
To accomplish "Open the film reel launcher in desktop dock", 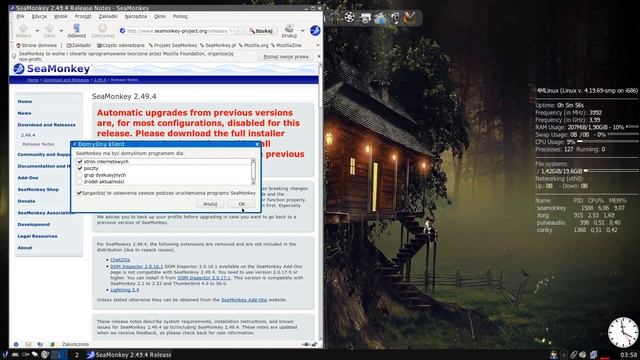I will (349, 17).
